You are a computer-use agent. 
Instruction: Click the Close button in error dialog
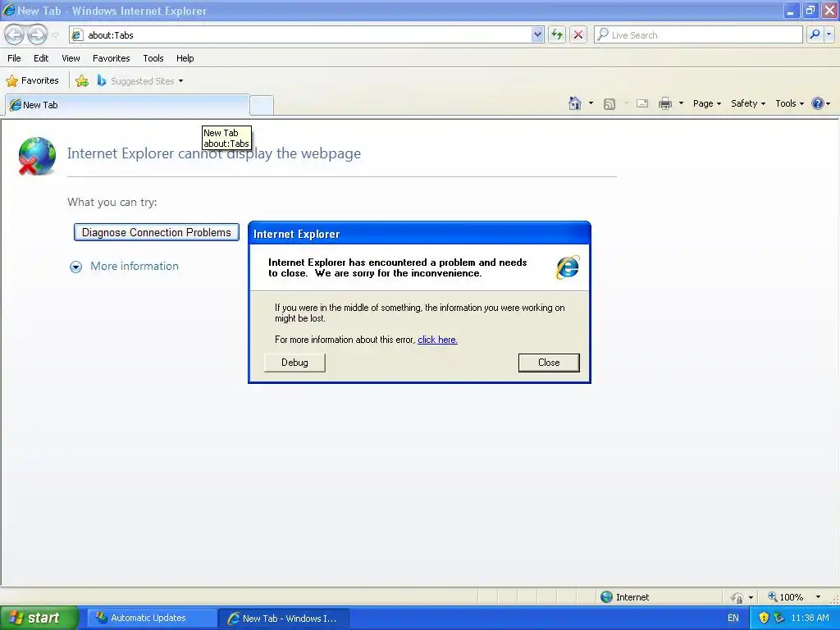pos(549,363)
